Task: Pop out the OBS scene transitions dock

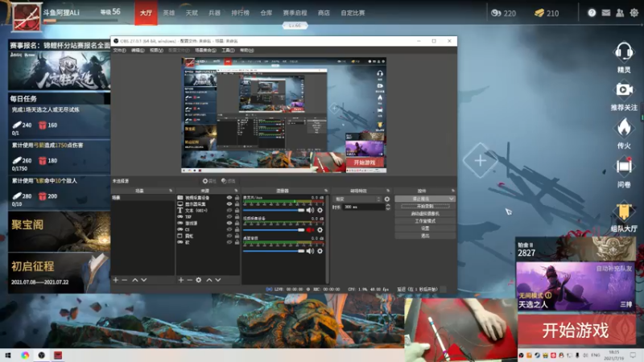Action: tap(388, 191)
